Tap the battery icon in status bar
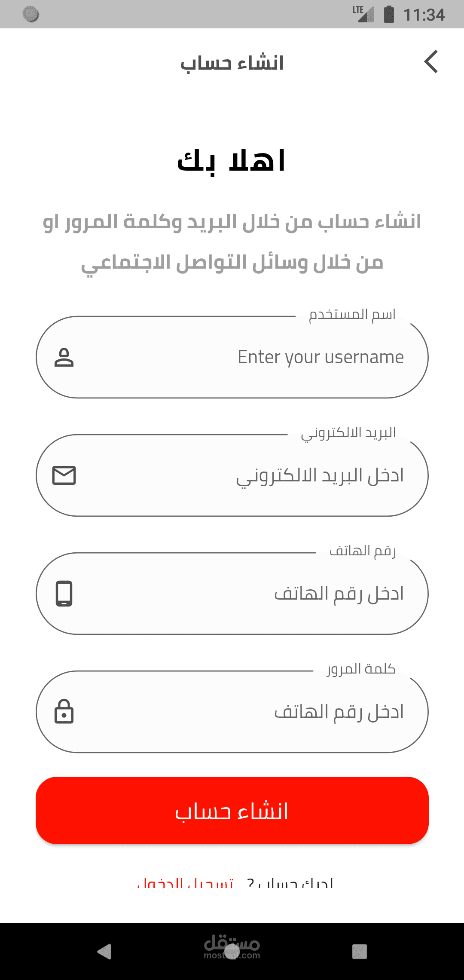The image size is (464, 980). [389, 14]
